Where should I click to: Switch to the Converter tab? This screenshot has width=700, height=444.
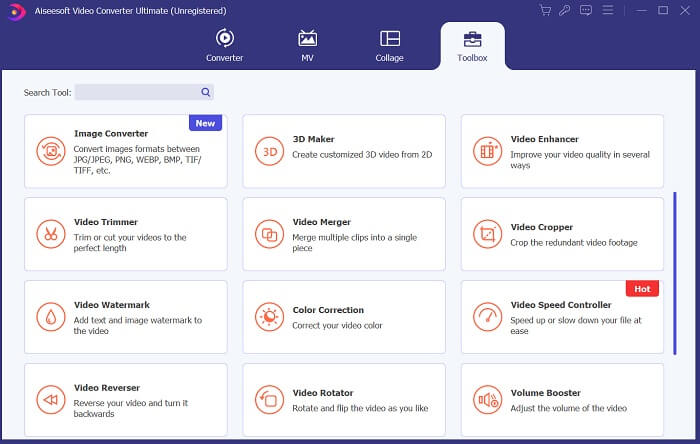pos(225,45)
